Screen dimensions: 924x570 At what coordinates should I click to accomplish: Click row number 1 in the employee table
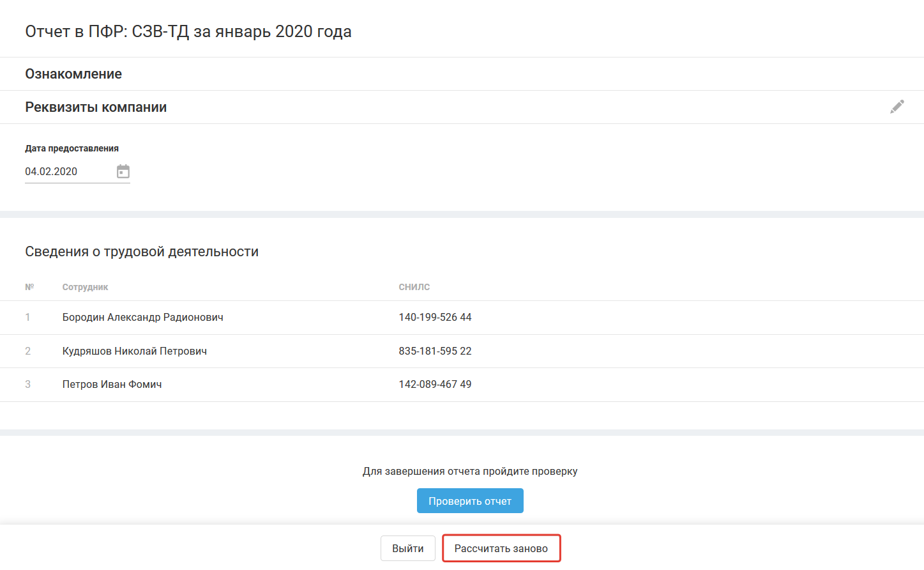click(27, 318)
